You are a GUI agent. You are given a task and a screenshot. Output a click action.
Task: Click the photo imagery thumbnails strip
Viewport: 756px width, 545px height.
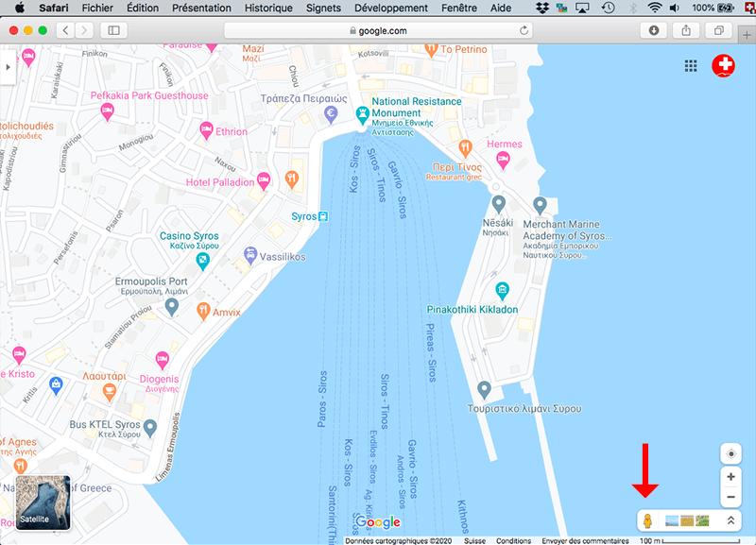point(687,520)
